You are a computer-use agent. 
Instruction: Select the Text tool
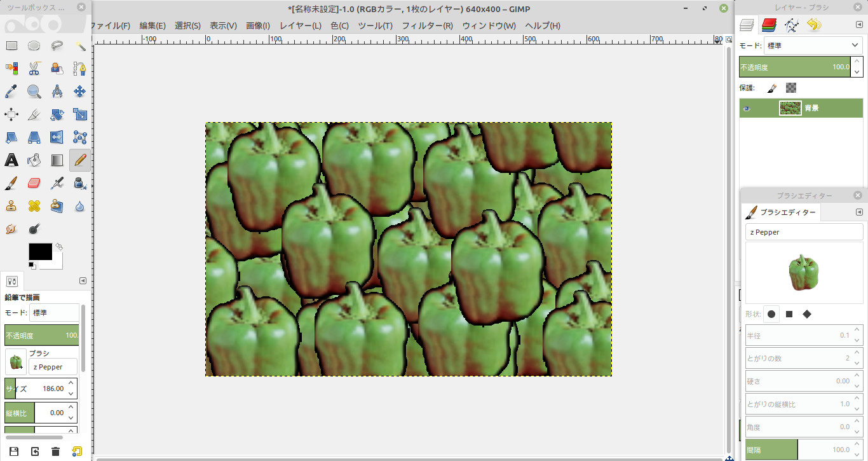(11, 160)
